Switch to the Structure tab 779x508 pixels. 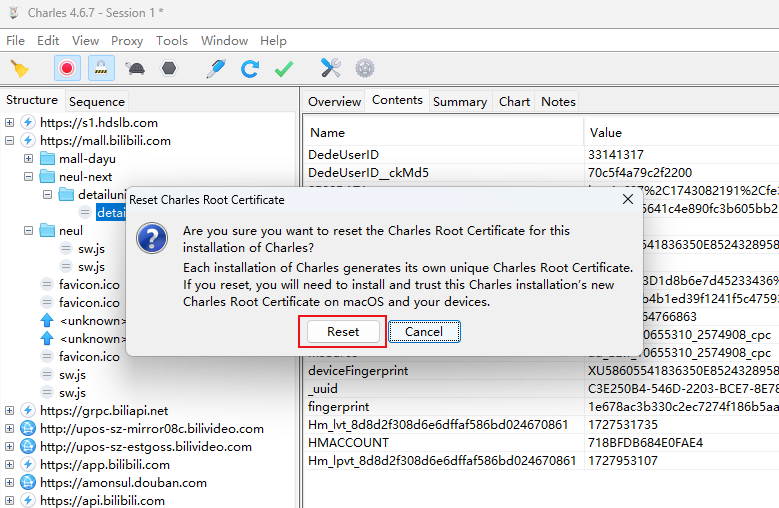32,100
